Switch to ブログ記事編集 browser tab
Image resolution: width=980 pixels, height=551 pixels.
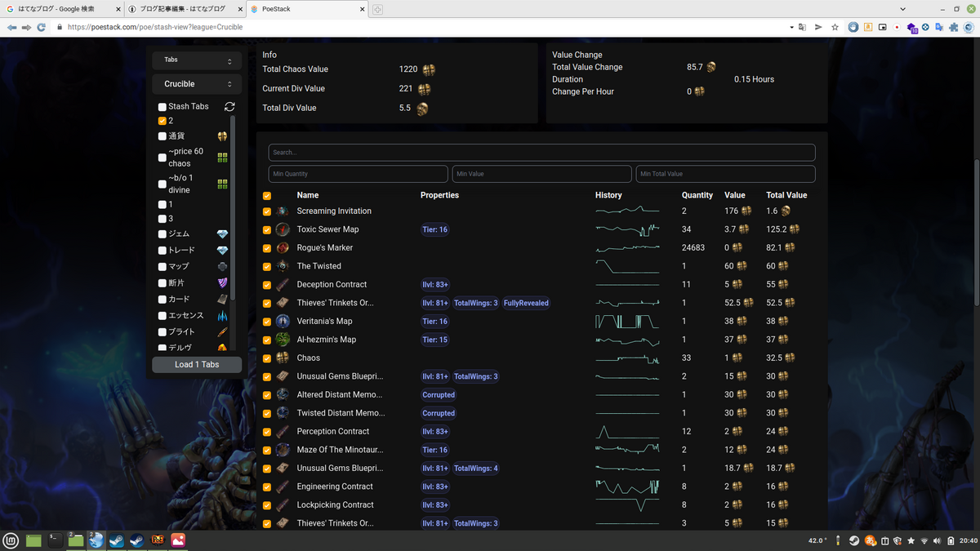point(185,9)
